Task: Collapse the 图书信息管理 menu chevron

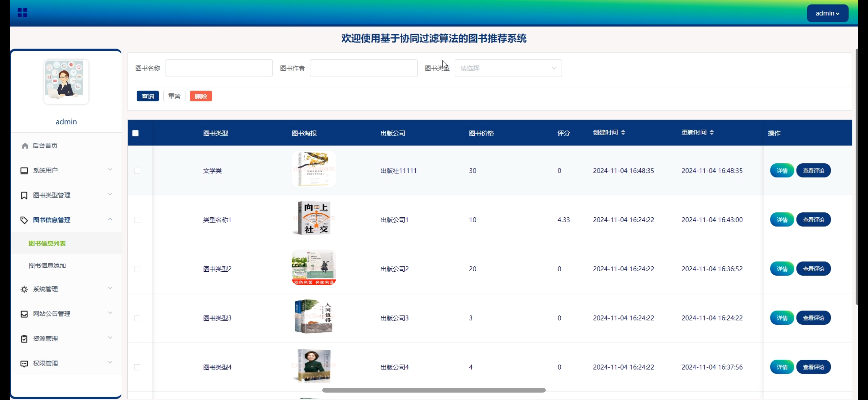Action: click(x=110, y=220)
